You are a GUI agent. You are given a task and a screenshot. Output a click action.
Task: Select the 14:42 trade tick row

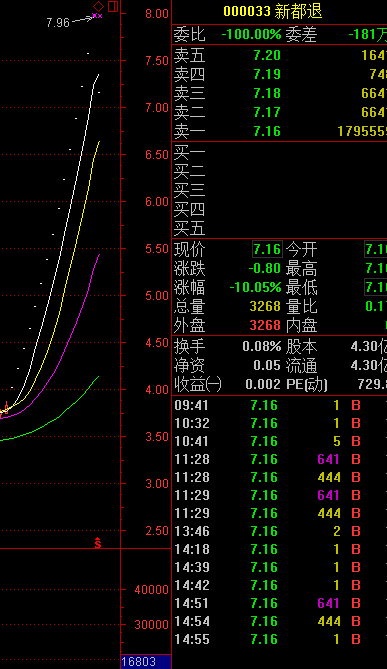(279, 585)
